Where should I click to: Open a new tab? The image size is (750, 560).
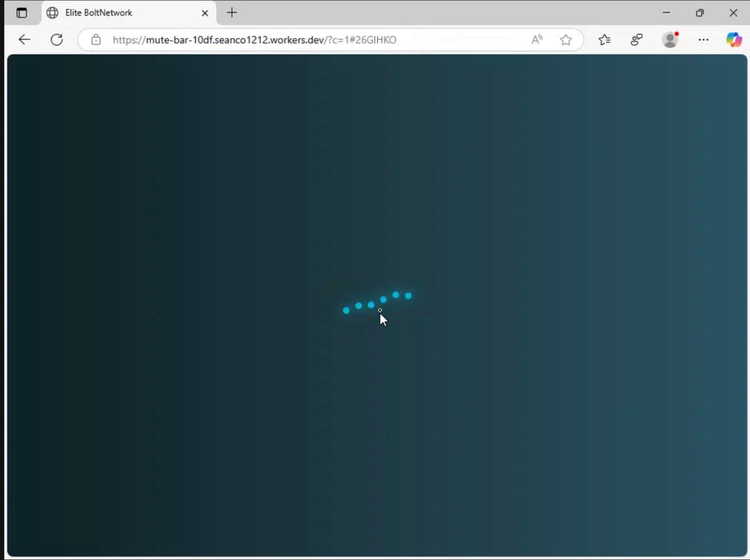232,13
